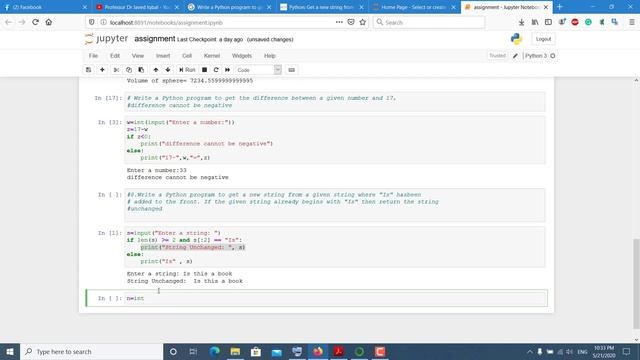Insert a cell below with the plus icon
The image size is (640, 360).
point(102,70)
